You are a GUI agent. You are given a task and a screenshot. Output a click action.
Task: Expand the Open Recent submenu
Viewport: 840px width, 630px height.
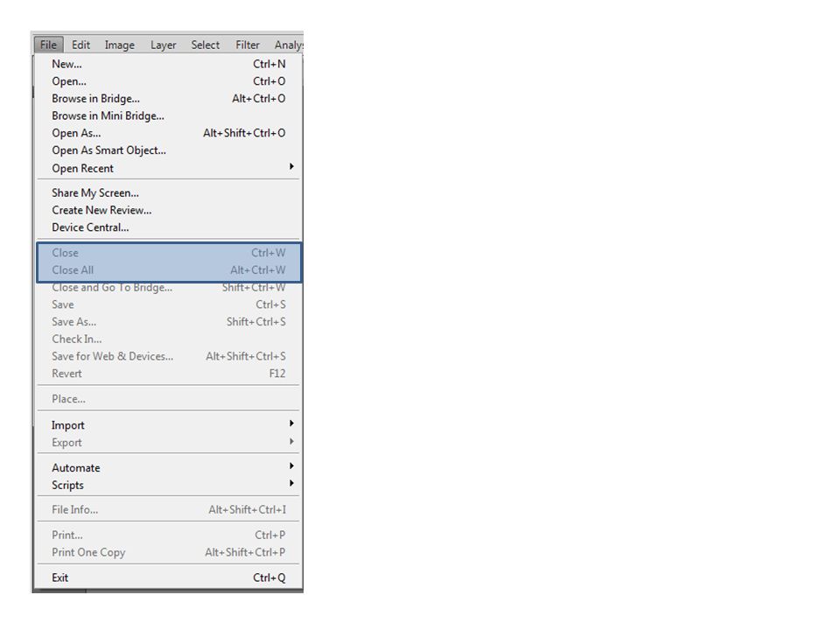[x=169, y=168]
